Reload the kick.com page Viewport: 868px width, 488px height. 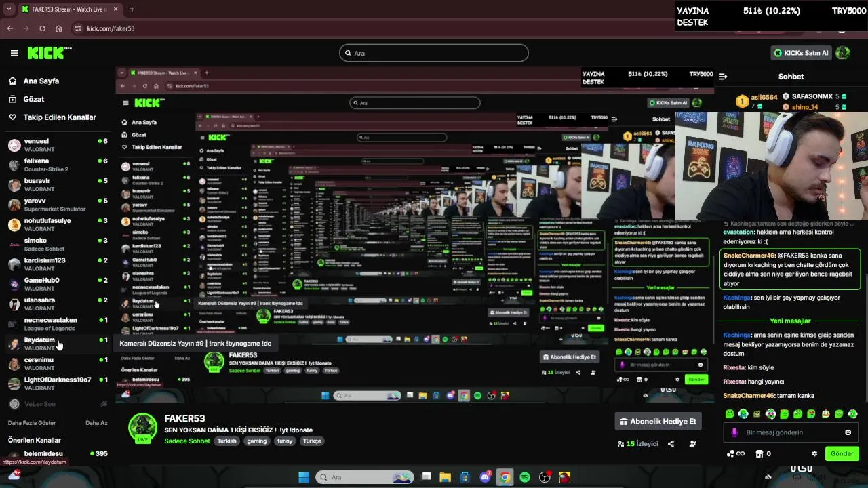pos(42,28)
